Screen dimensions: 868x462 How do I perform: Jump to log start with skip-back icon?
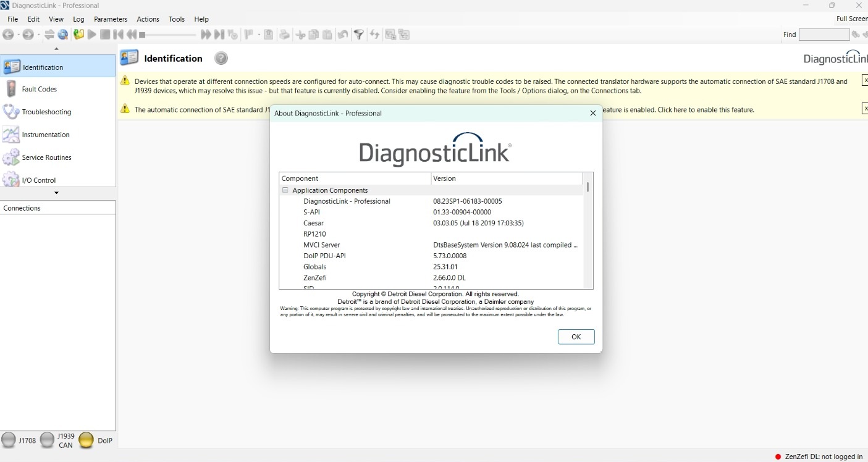(x=118, y=35)
